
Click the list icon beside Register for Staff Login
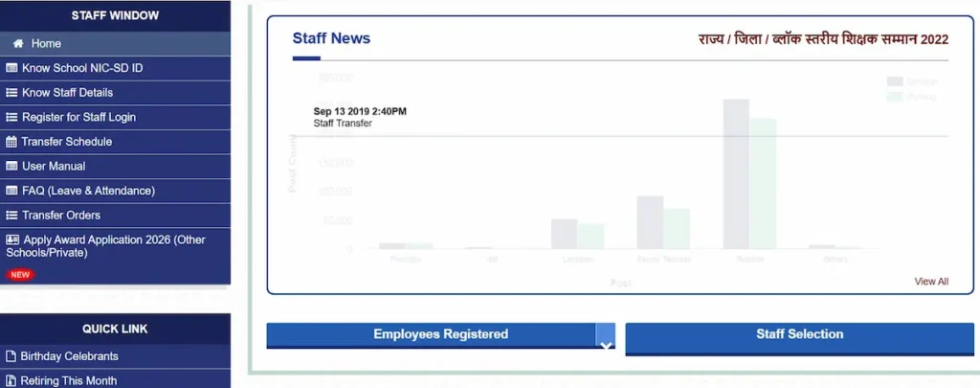[x=11, y=117]
